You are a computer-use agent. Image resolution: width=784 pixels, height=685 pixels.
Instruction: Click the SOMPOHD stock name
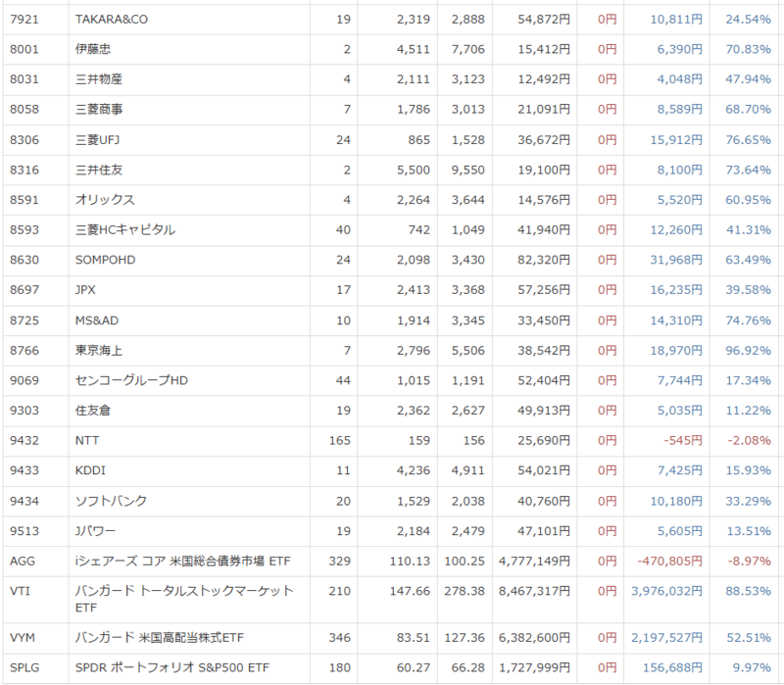pyautogui.click(x=106, y=260)
